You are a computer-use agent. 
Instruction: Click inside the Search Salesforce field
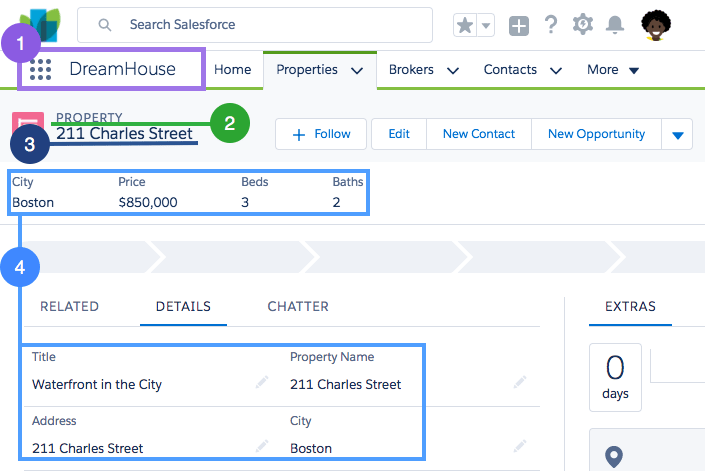point(255,25)
